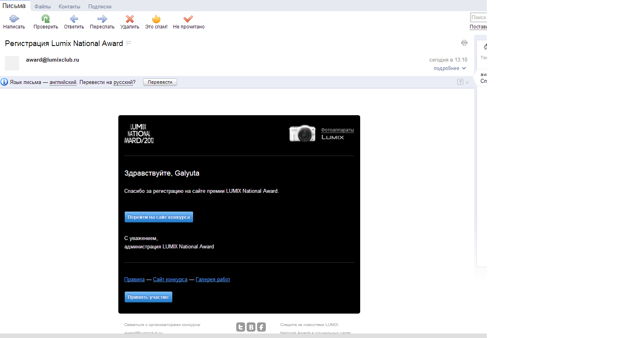Click the info icon in translation bar

[4, 82]
